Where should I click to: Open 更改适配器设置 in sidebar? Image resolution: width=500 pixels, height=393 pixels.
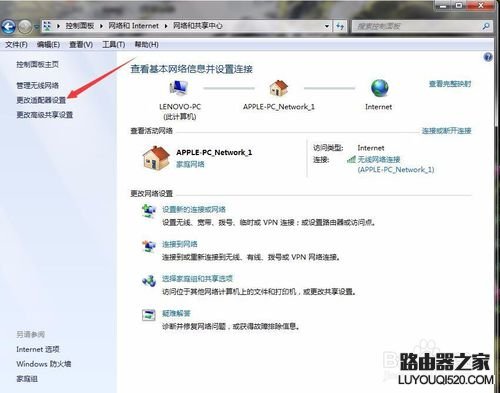tap(41, 100)
